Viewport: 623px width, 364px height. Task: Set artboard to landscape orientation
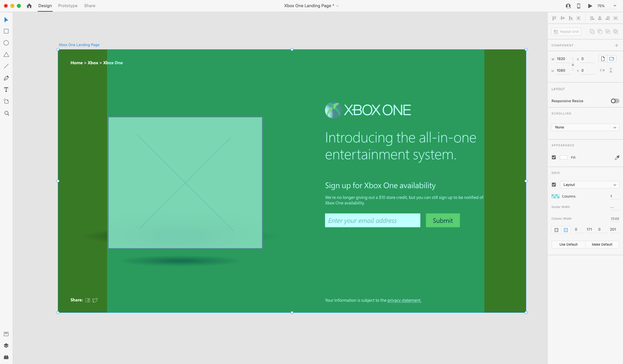point(612,59)
